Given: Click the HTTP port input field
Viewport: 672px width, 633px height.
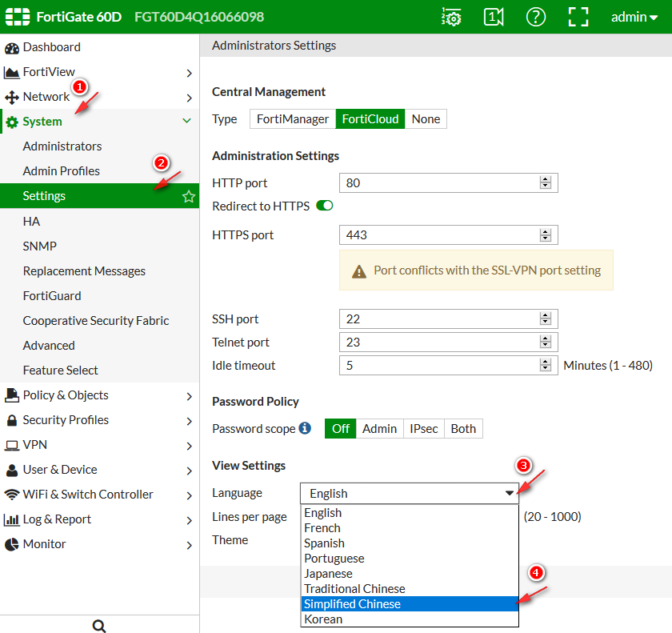Looking at the screenshot, I should click(x=448, y=183).
